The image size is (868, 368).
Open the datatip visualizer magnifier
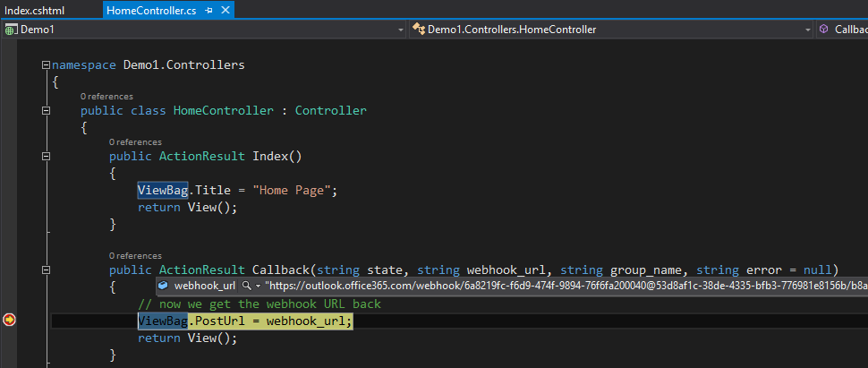point(247,286)
